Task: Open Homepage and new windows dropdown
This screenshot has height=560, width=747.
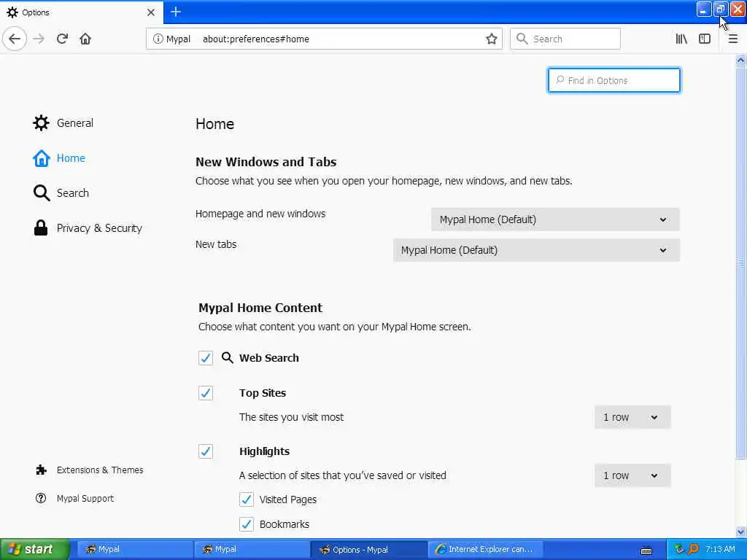Action: (x=555, y=219)
